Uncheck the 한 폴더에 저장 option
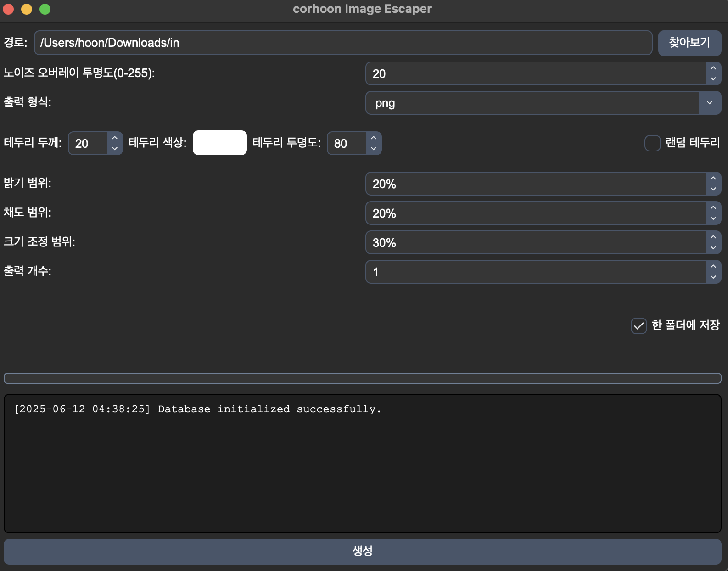 638,326
